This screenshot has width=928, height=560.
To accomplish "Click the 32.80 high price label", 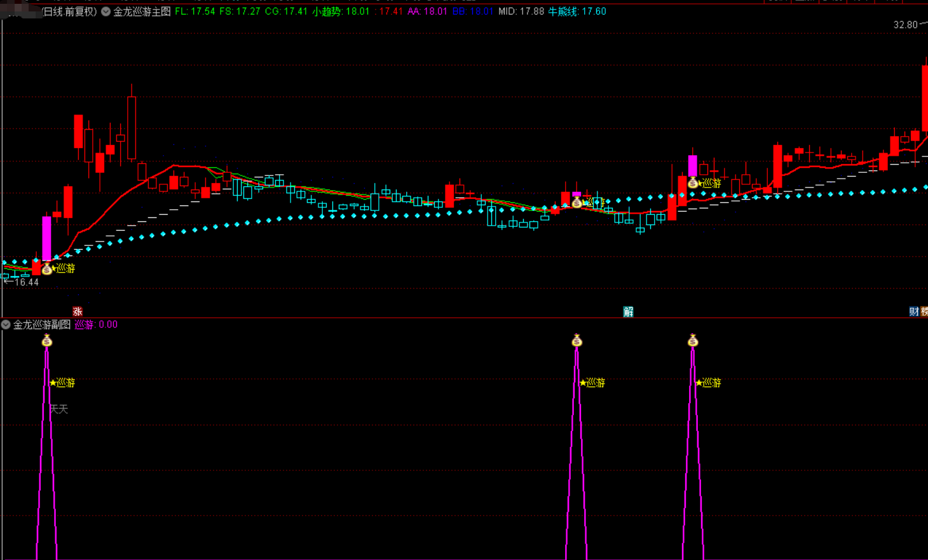I will point(906,25).
